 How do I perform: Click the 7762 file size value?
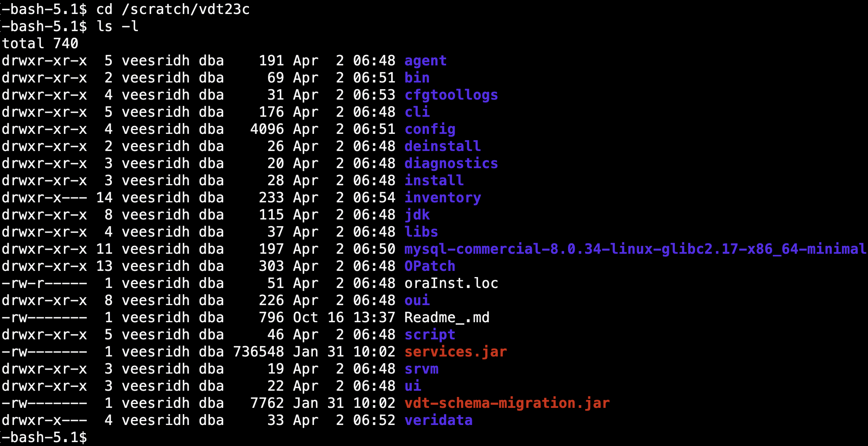(x=267, y=403)
